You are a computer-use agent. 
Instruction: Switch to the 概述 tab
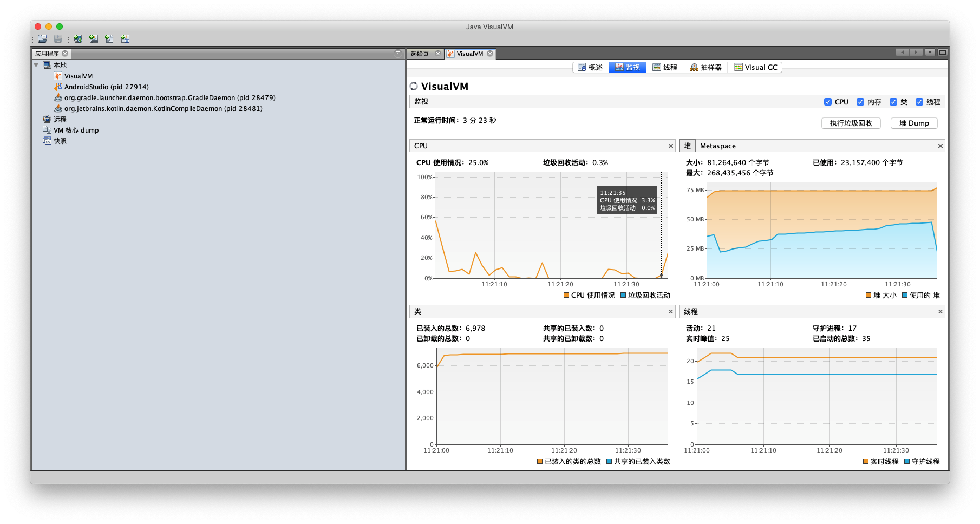coord(590,67)
